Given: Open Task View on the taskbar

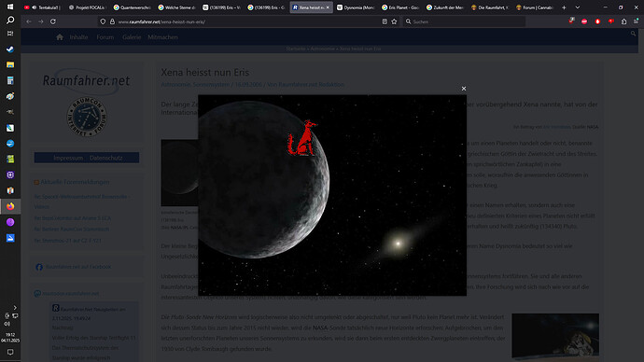Looking at the screenshot, I should tap(10, 34).
